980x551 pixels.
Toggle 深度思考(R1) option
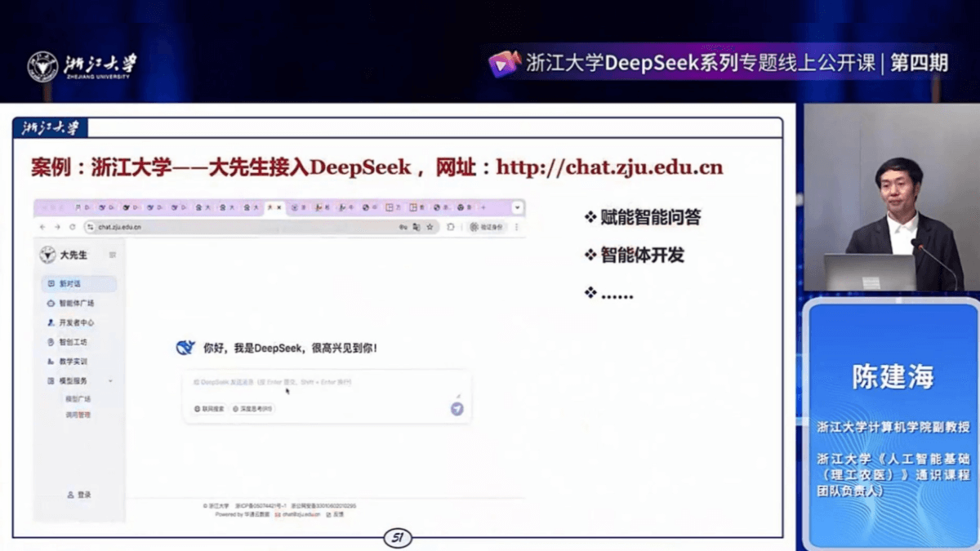tap(253, 409)
